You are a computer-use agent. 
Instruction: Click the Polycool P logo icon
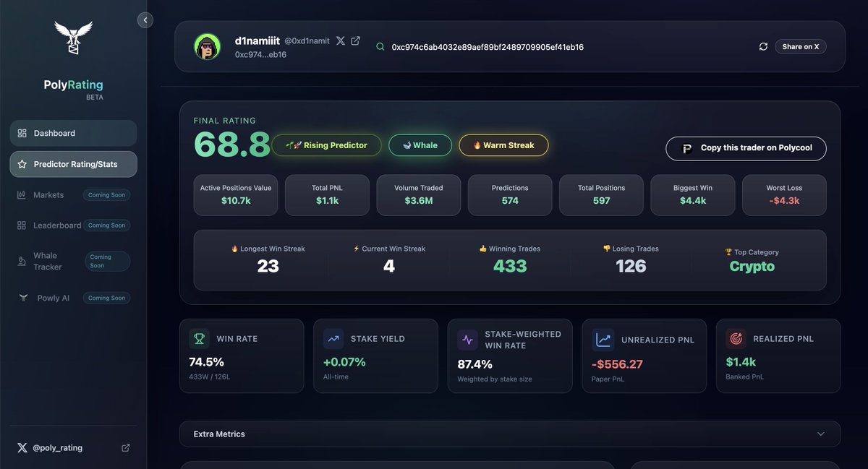pos(688,148)
